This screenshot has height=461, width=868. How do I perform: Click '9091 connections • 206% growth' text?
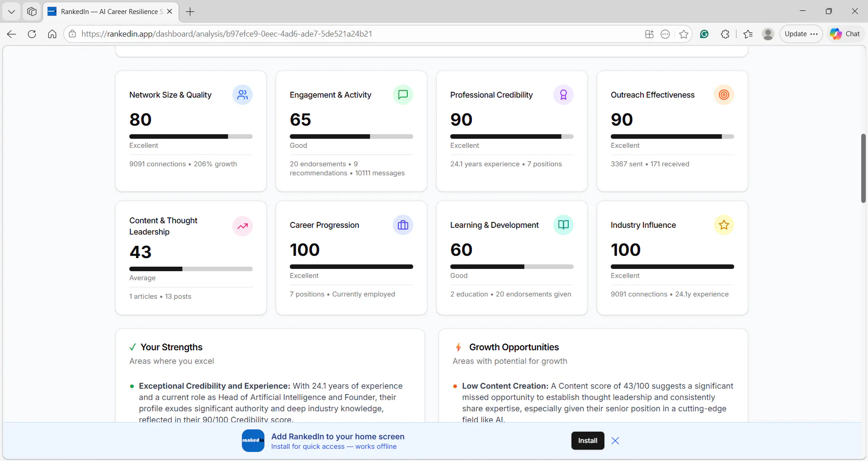click(x=183, y=164)
